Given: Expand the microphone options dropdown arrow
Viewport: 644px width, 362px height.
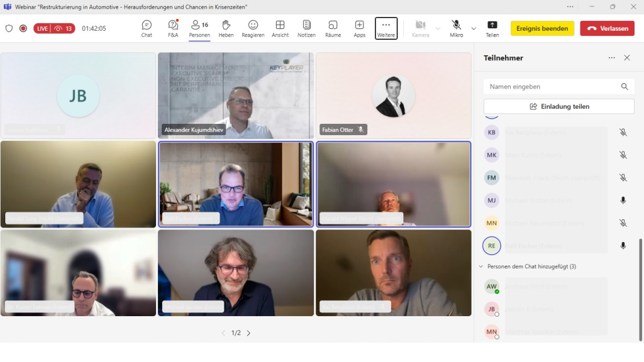Looking at the screenshot, I should tap(474, 28).
